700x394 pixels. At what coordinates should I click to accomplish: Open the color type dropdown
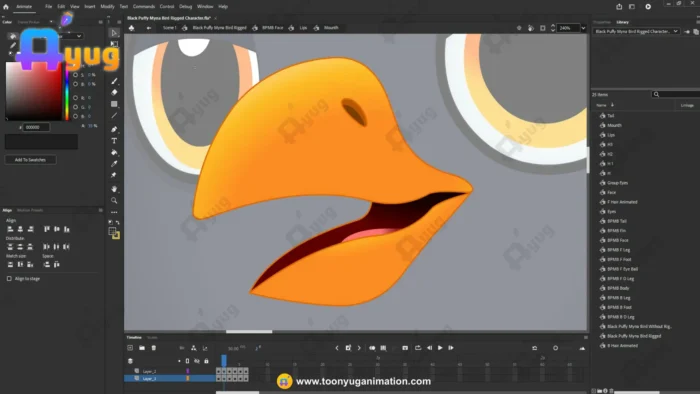coord(72,36)
